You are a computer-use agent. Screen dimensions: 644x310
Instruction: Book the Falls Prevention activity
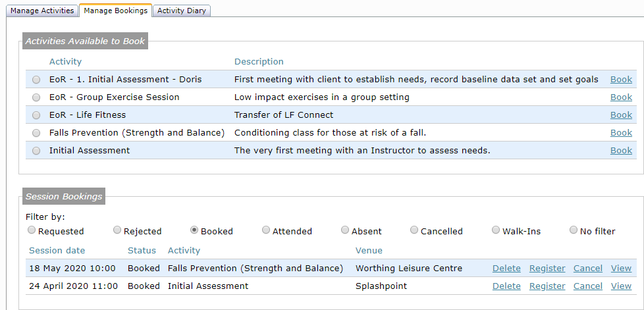[621, 133]
